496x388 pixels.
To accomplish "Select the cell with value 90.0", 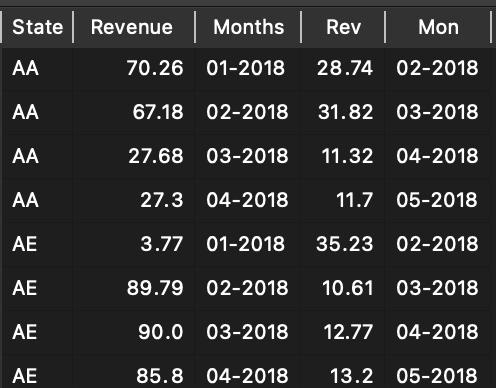I will tap(134, 332).
